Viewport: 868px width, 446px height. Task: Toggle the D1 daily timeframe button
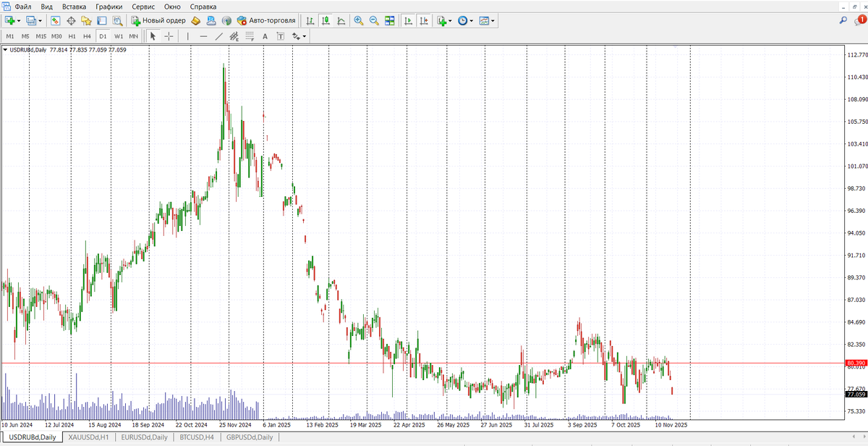coord(103,35)
